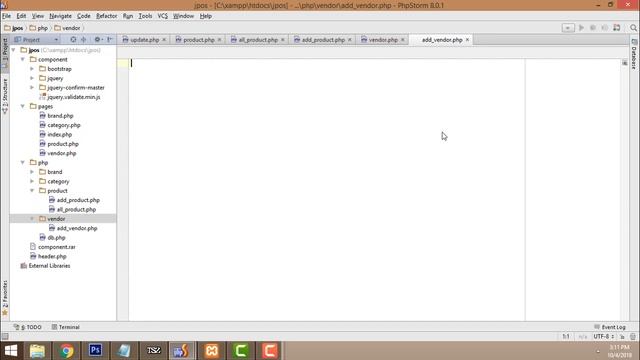Click the php breadcrumb in navigation bar
The width and height of the screenshot is (640, 360).
(x=39, y=28)
